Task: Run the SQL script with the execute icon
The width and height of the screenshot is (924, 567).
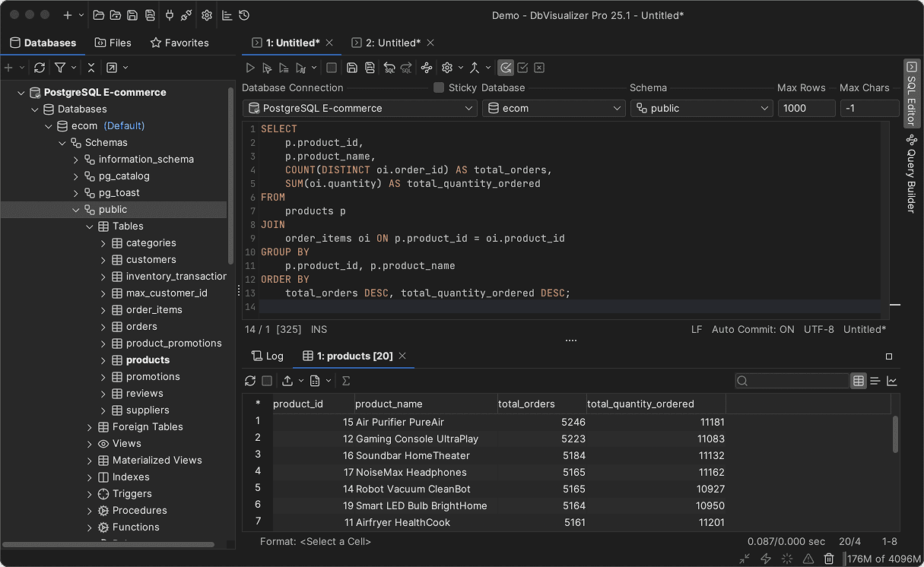Action: (x=250, y=68)
